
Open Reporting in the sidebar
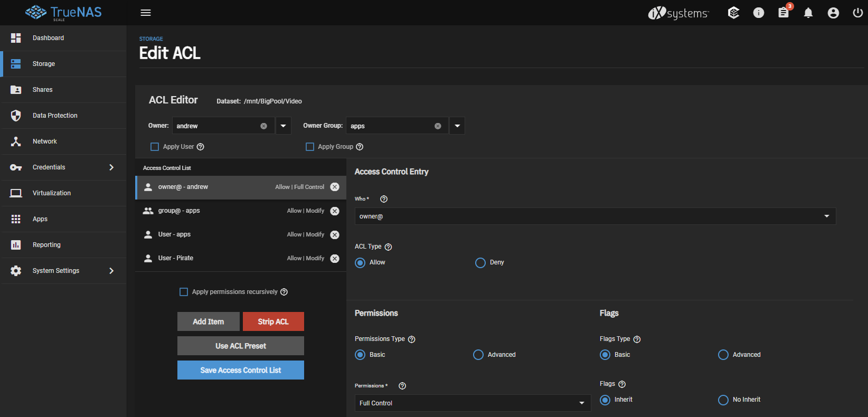63,245
